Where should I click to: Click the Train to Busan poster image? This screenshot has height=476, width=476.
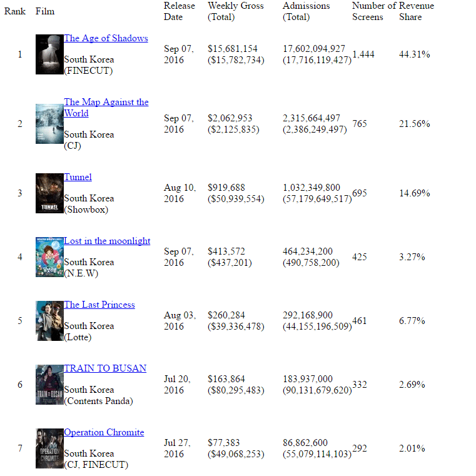point(49,385)
